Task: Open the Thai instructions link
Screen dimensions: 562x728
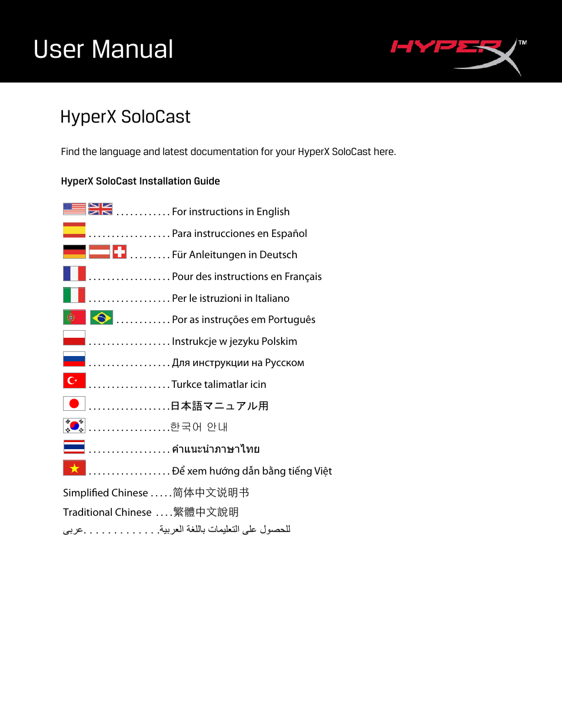Action: pos(216,449)
